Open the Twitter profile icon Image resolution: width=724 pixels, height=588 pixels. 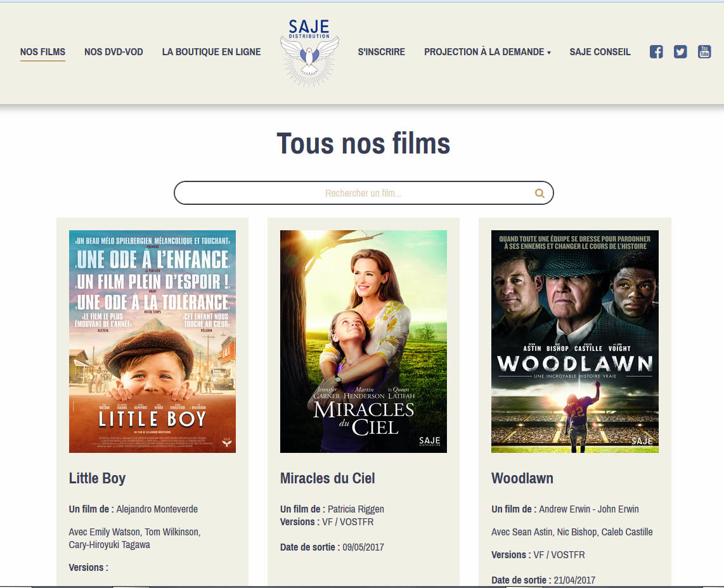(680, 52)
